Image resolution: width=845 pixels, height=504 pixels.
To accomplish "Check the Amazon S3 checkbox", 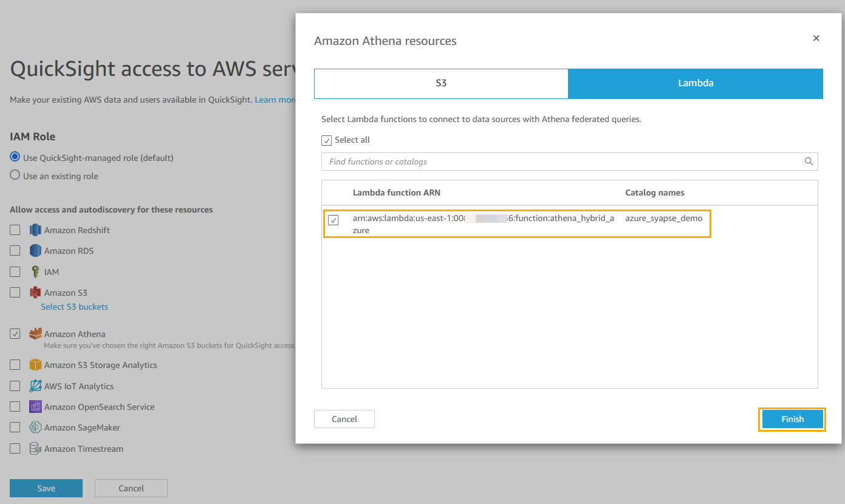I will (x=15, y=293).
